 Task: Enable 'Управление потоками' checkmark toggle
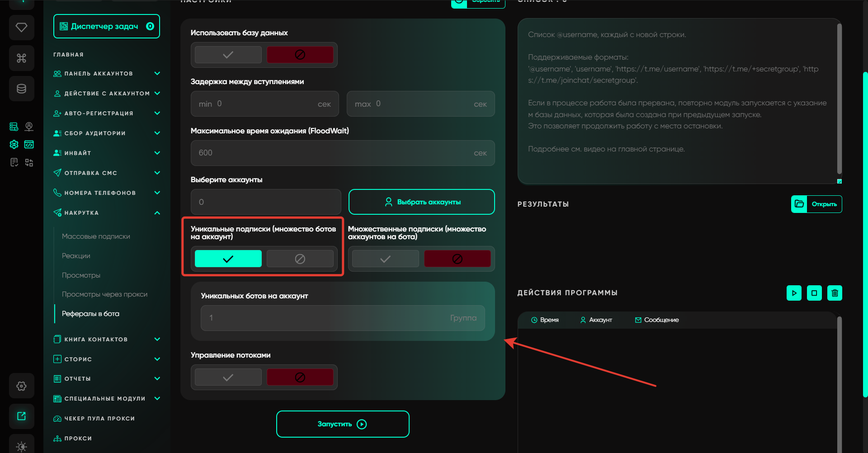point(228,377)
